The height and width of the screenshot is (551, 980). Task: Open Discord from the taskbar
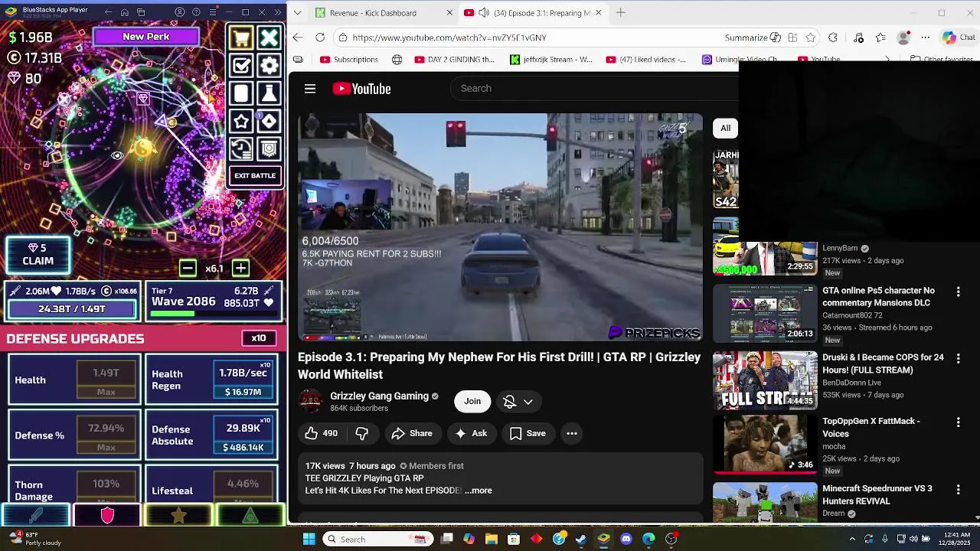coord(626,539)
